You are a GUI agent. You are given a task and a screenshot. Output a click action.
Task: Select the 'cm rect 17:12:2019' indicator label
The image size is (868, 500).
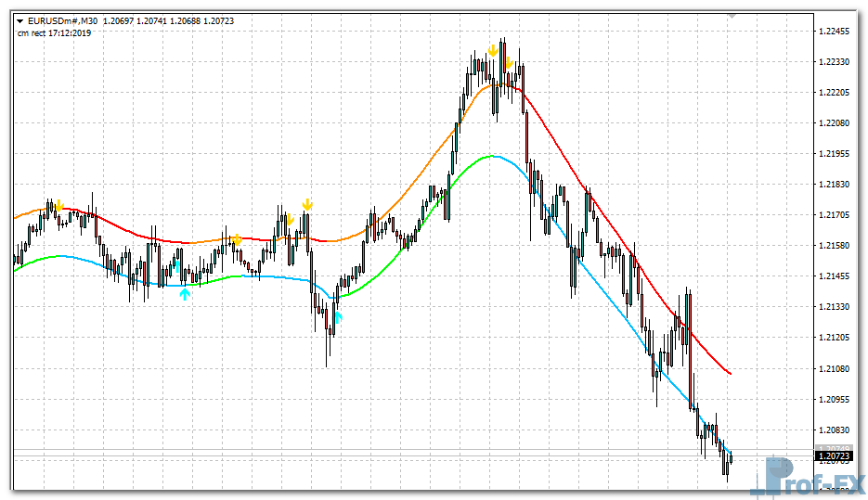pos(54,33)
